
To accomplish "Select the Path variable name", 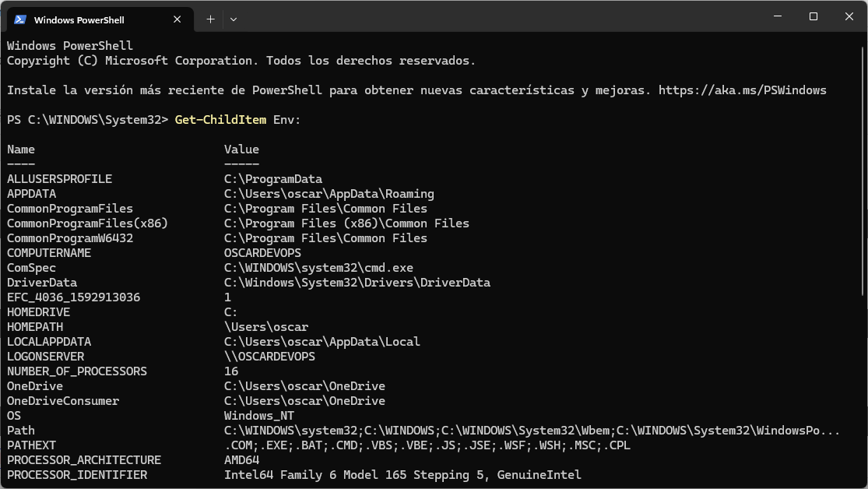I will click(x=21, y=431).
